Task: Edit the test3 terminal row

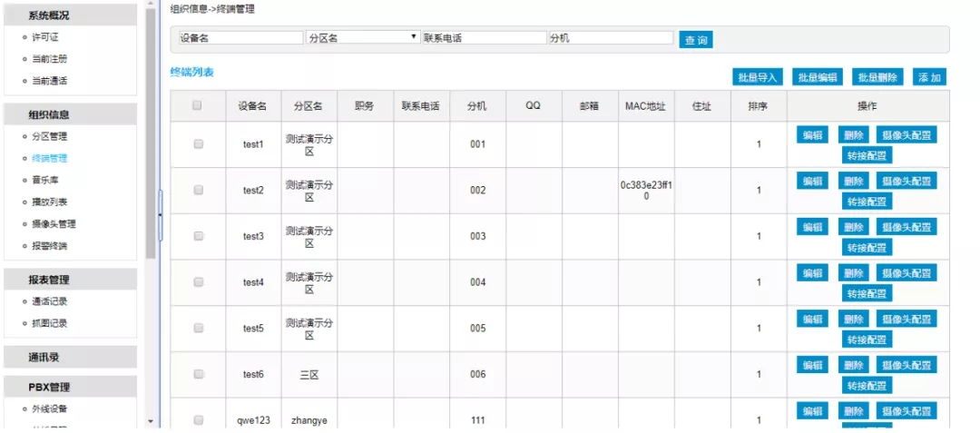Action: point(812,227)
